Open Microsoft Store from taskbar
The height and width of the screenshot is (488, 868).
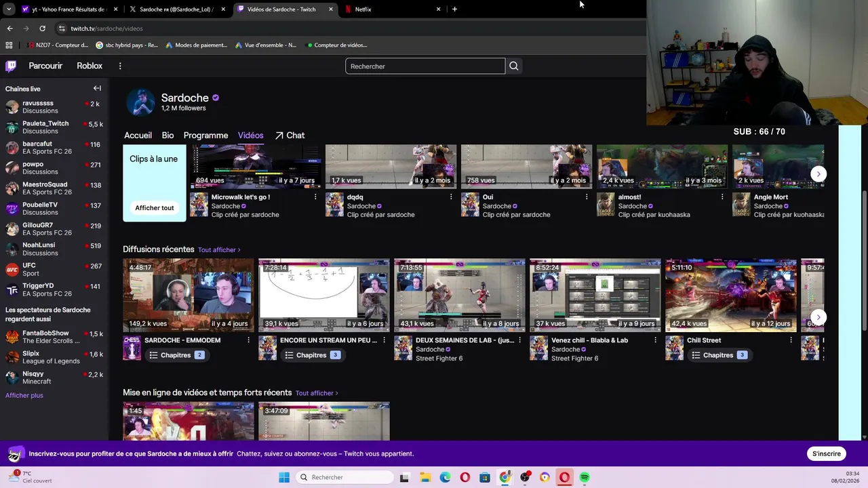(485, 477)
